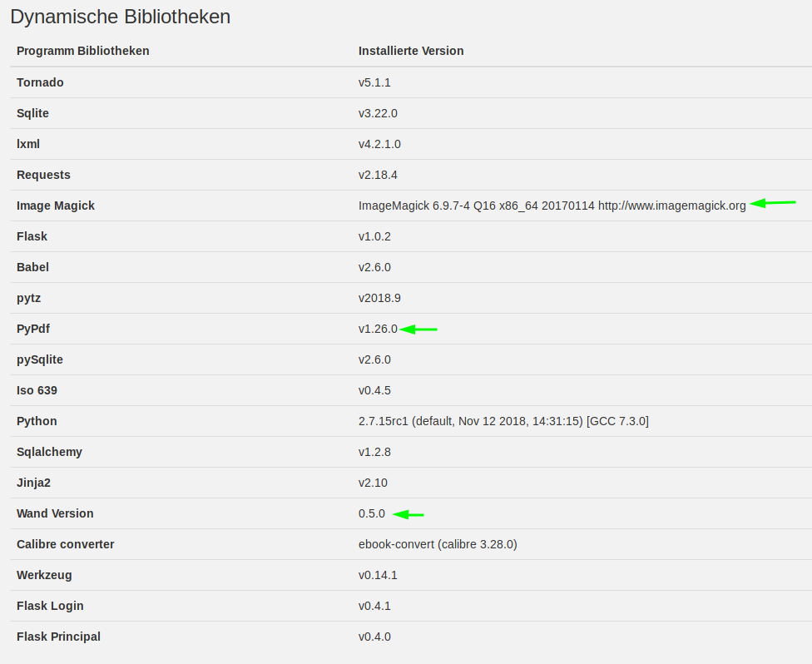Click the Python version details text
The image size is (812, 664).
[503, 421]
